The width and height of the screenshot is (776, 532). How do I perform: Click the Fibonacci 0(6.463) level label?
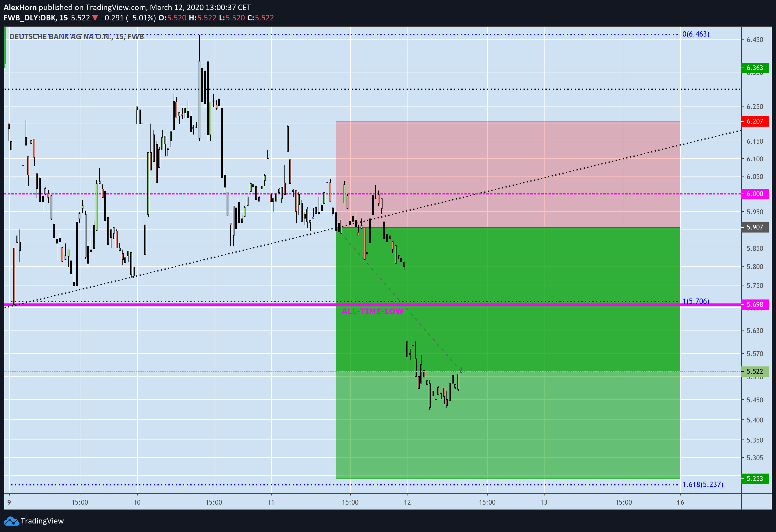pos(696,34)
